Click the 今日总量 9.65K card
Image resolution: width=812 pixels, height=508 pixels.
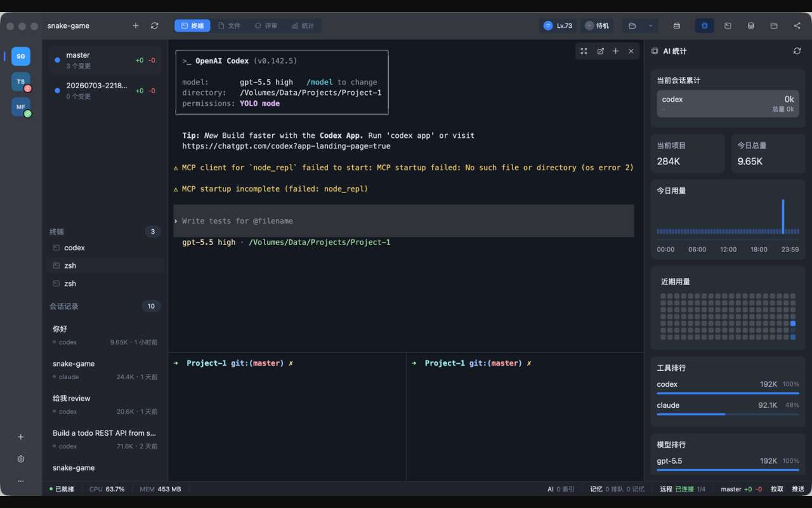[x=768, y=154]
